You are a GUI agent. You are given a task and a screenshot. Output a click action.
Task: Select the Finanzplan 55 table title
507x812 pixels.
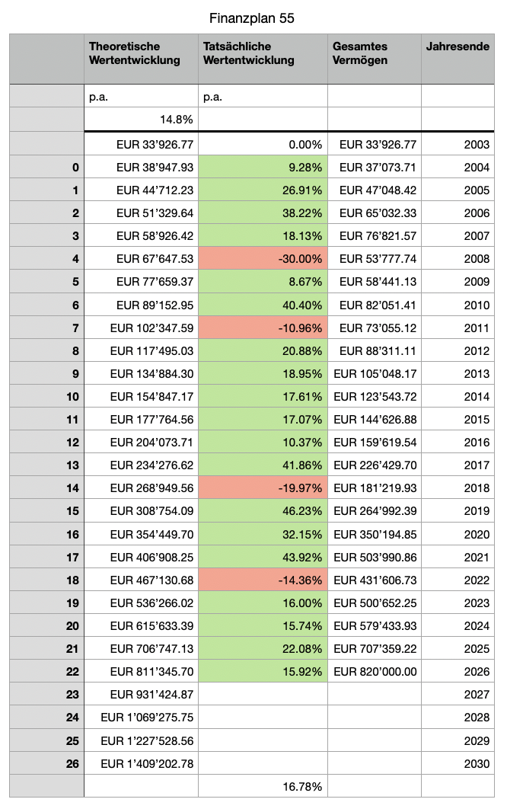coord(251,18)
